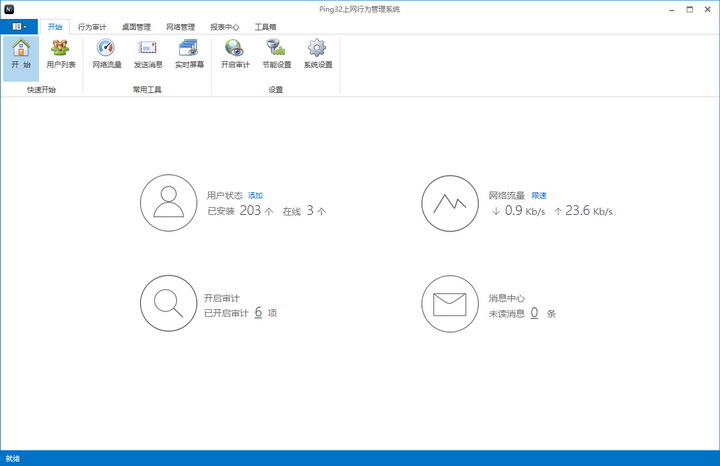The width and height of the screenshot is (720, 466).
Task: Switch to the 报表中心 tab
Action: coord(225,27)
